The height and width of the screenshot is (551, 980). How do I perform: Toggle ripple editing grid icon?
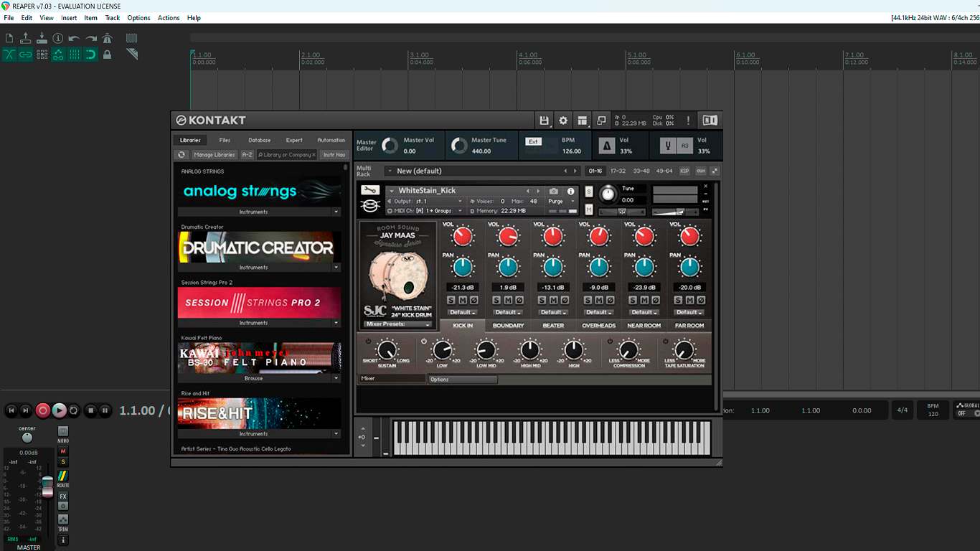42,55
